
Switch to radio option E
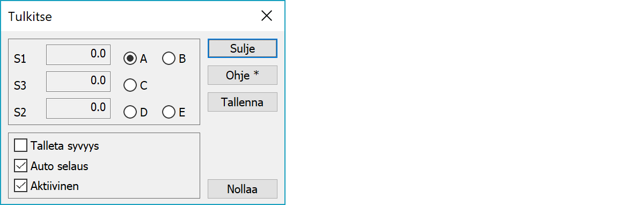[174, 112]
